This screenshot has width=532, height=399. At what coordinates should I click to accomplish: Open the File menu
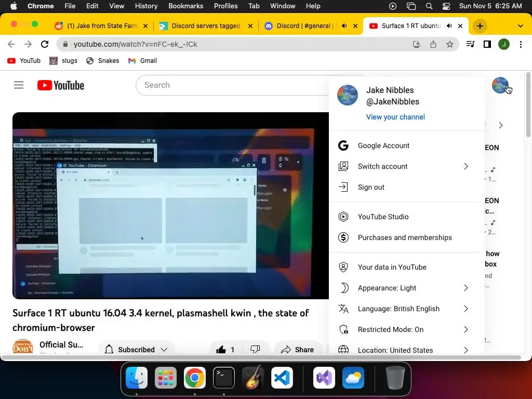click(70, 6)
